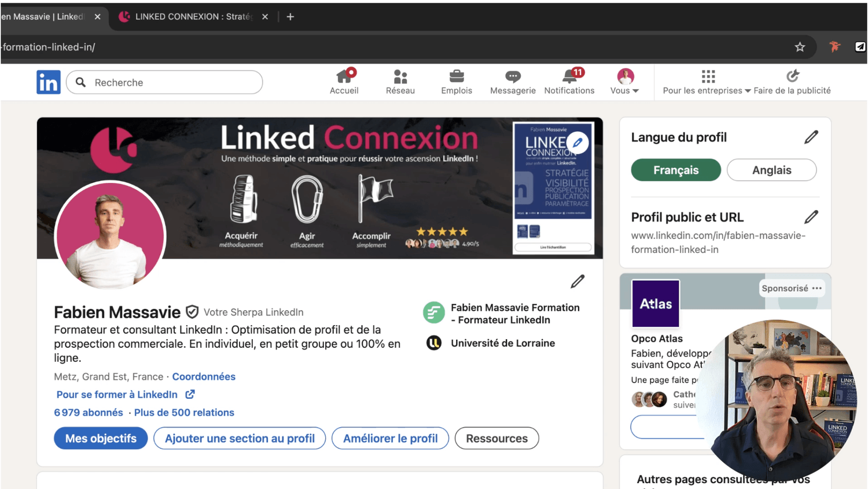Viewport: 868px width, 489px height.
Task: Edit the profile intro with the pencil icon
Action: coord(578,281)
